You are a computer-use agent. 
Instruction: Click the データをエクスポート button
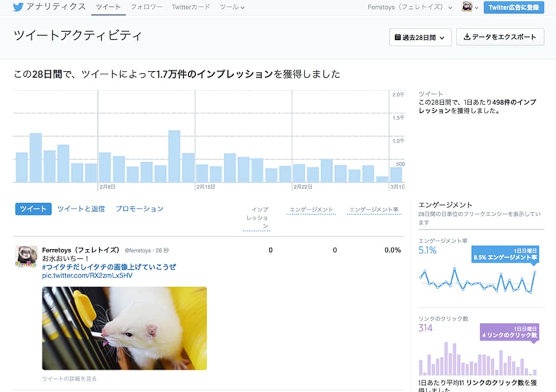(500, 37)
